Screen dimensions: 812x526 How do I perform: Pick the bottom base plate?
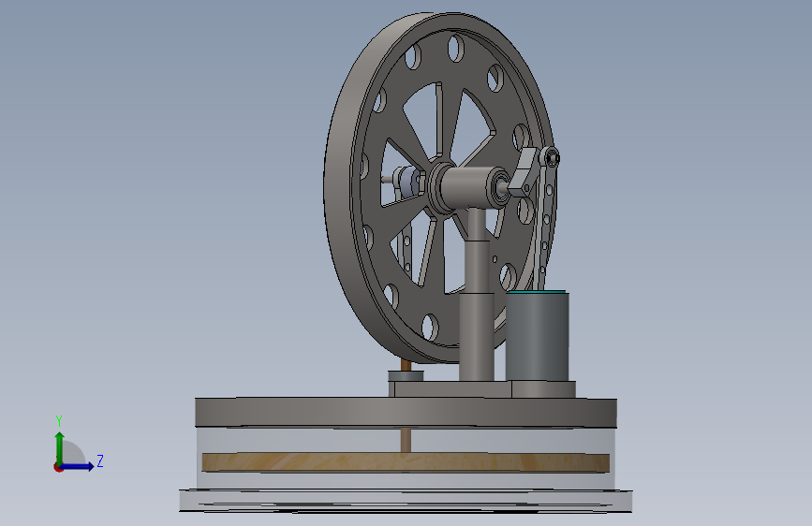406,501
